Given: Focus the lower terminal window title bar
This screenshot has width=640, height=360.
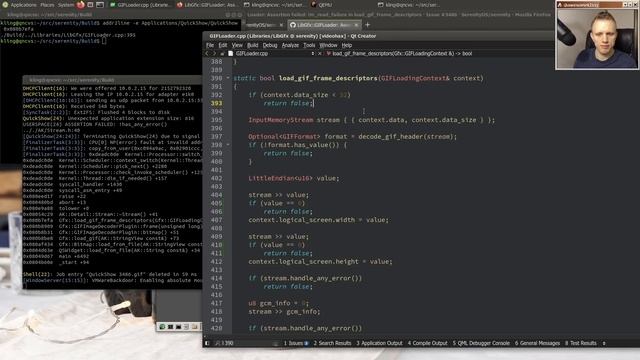Looking at the screenshot, I should [x=112, y=80].
